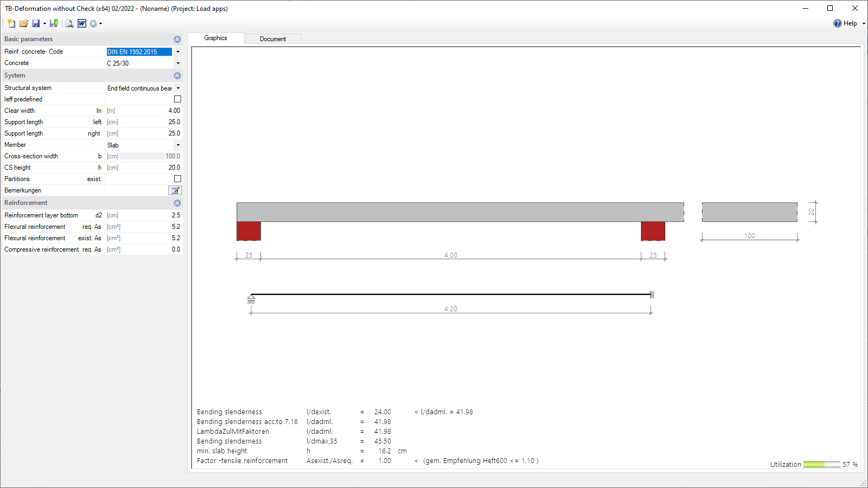Switch to the Document tab
The height and width of the screenshot is (488, 868).
click(x=273, y=39)
